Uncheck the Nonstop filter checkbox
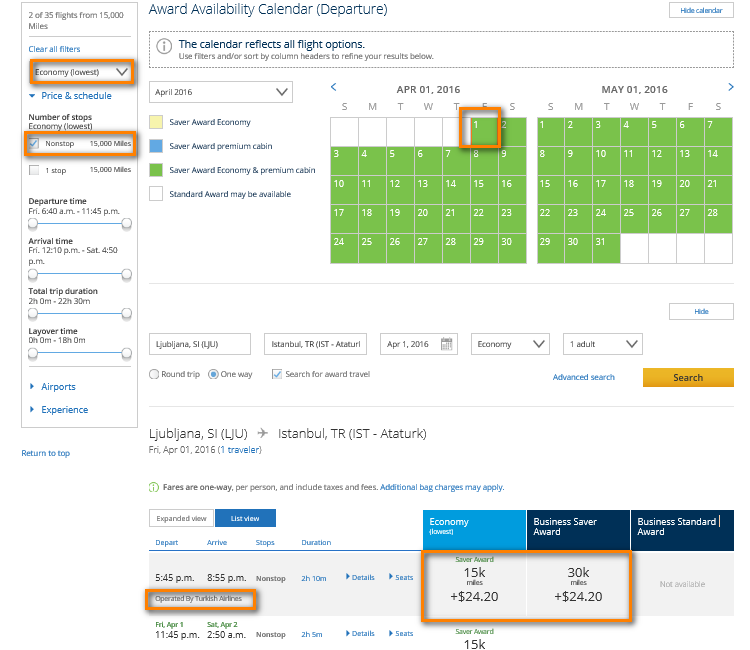Image resolution: width=750 pixels, height=650 pixels. pyautogui.click(x=34, y=144)
